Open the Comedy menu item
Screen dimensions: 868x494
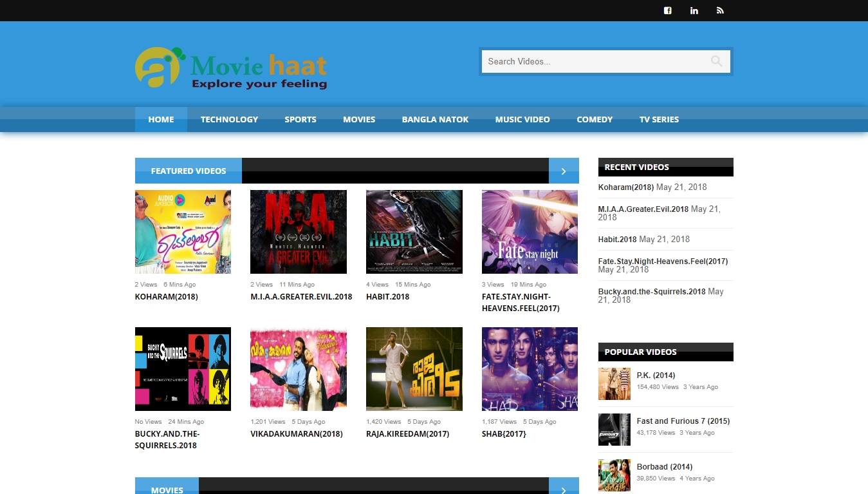point(595,119)
